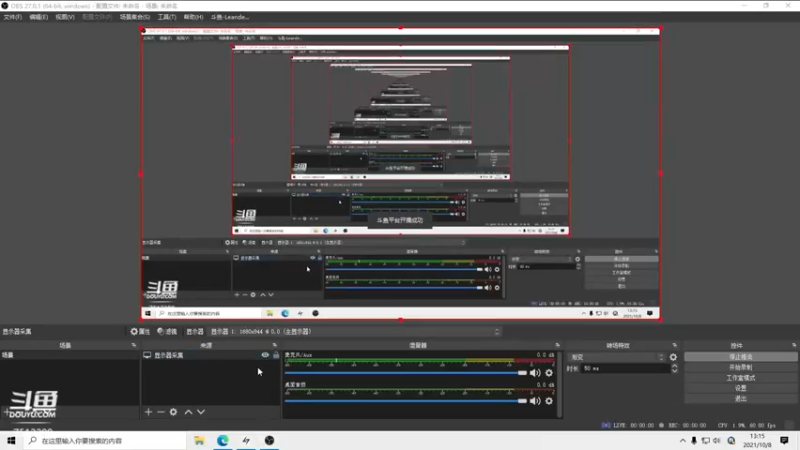Open the lightning-bolt app on taskbar
Viewport: 800px width, 450px height.
[x=246, y=440]
